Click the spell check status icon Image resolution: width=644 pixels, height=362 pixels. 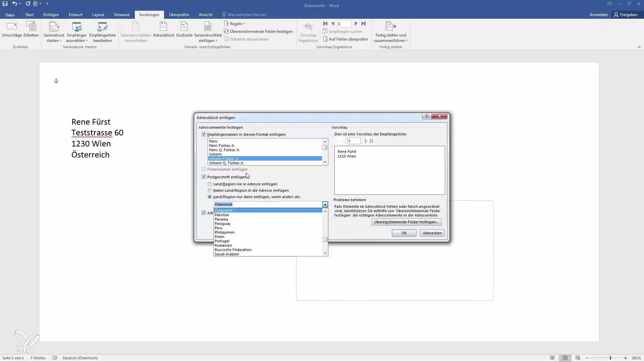click(x=55, y=358)
